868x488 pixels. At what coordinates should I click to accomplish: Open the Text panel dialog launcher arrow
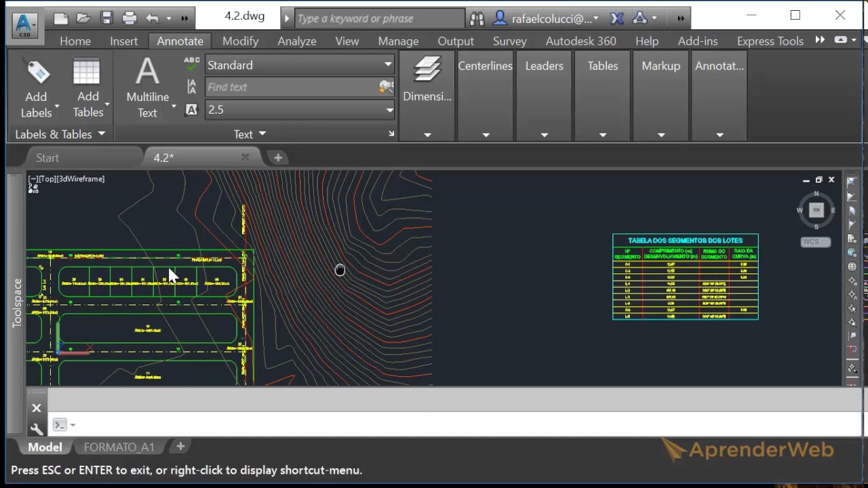(x=391, y=134)
